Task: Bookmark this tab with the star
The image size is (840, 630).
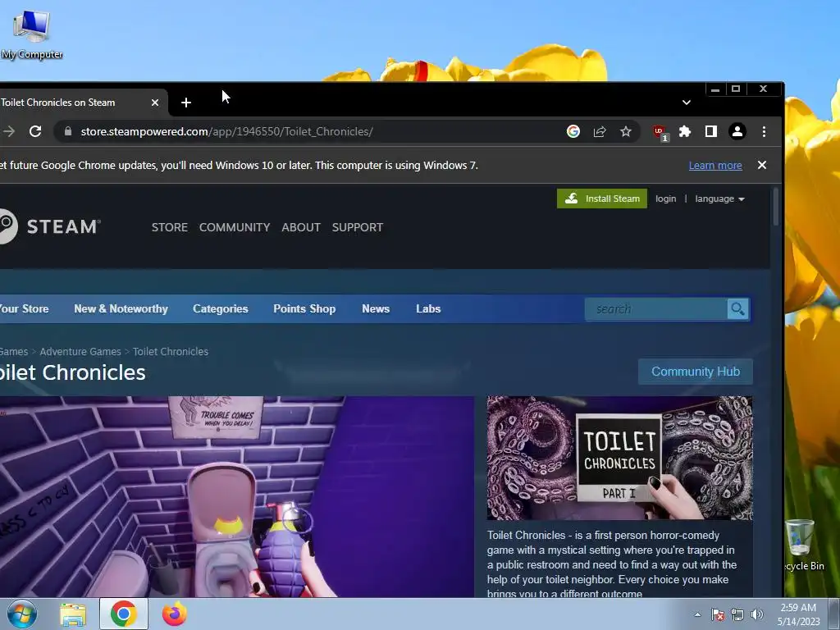Action: (x=626, y=131)
